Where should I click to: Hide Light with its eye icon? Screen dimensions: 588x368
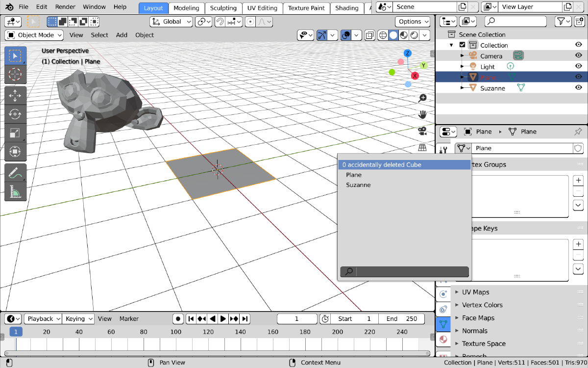click(x=578, y=67)
